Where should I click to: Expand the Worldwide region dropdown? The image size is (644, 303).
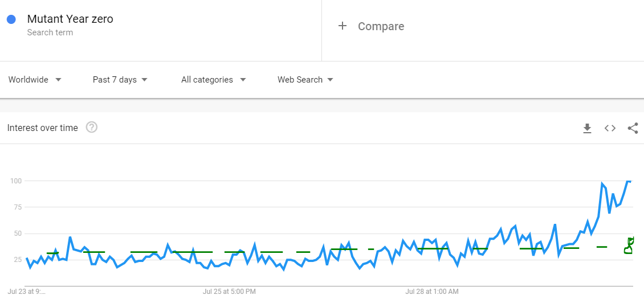(x=35, y=80)
